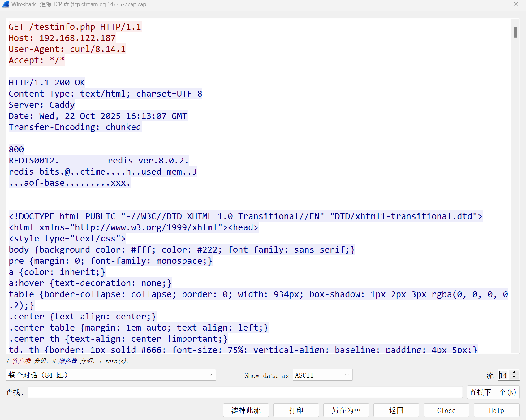Click the 'User-Agent: curl/8.14.1' line

coord(67,49)
